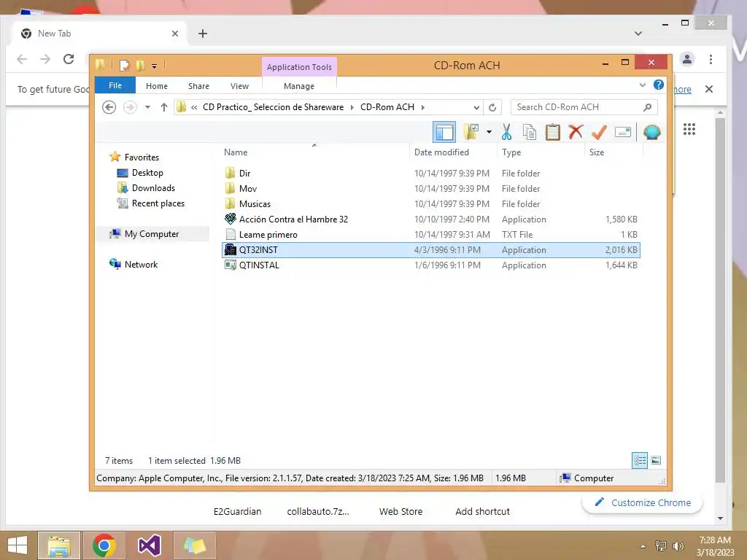Show hidden breadcrumb path chevrons
Screen dimensions: 747x560
[194, 108]
